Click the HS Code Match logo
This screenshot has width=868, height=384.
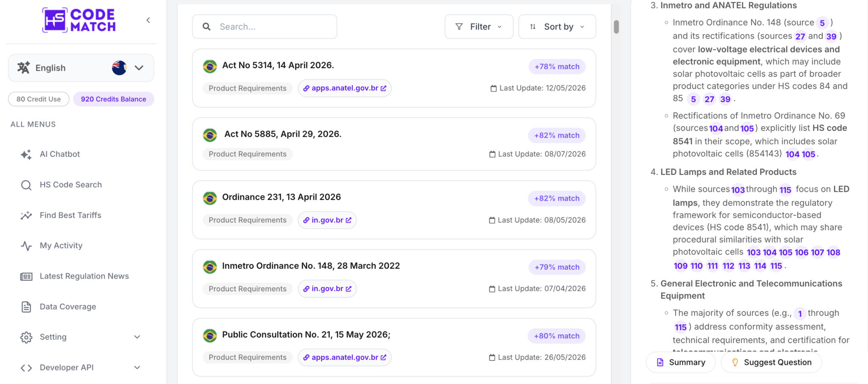pyautogui.click(x=79, y=20)
